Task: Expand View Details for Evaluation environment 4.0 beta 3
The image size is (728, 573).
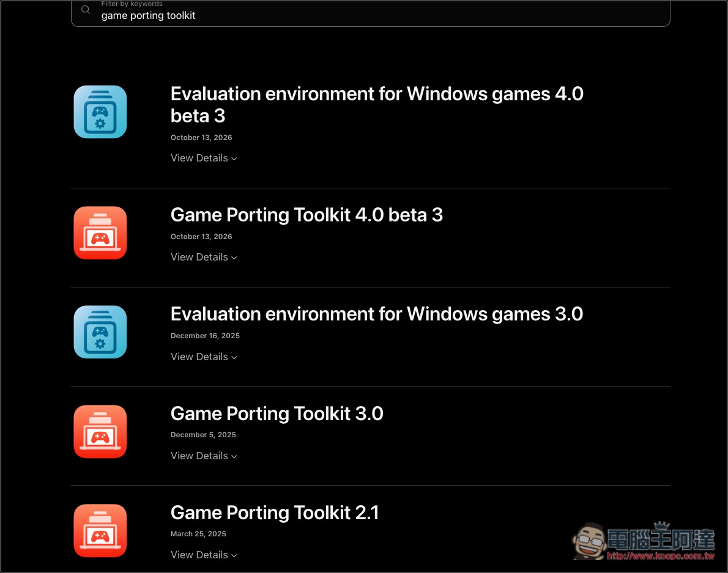Action: click(204, 158)
